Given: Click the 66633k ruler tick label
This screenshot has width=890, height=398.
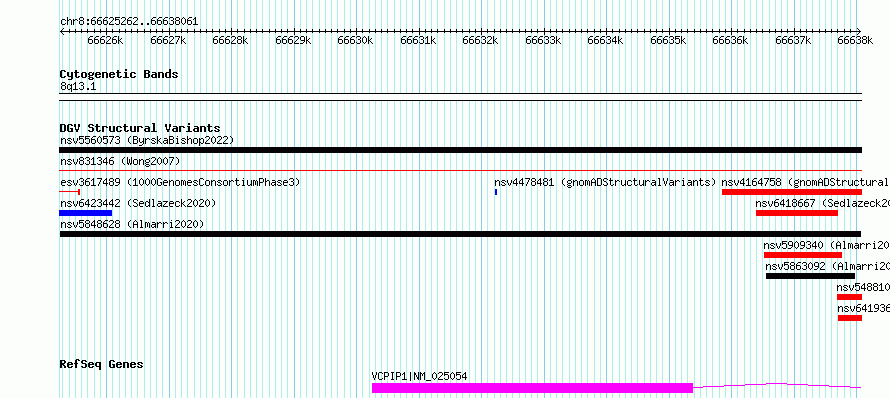Looking at the screenshot, I should pos(543,41).
